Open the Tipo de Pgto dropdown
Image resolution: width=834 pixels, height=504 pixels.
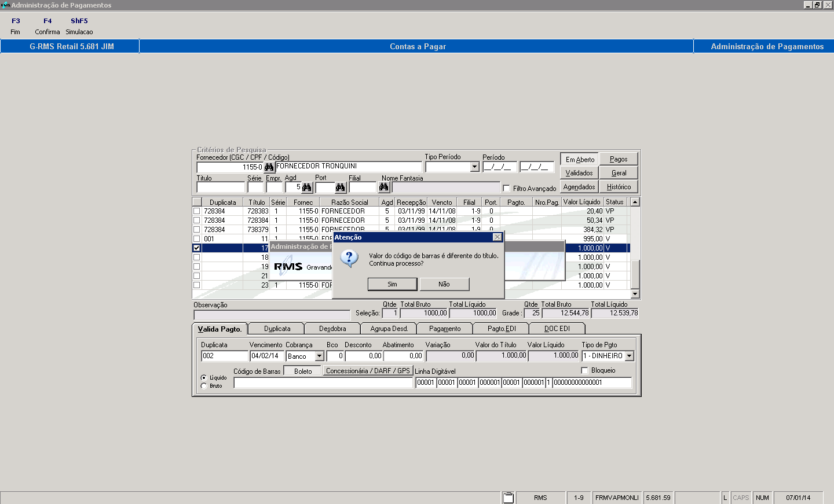[630, 356]
